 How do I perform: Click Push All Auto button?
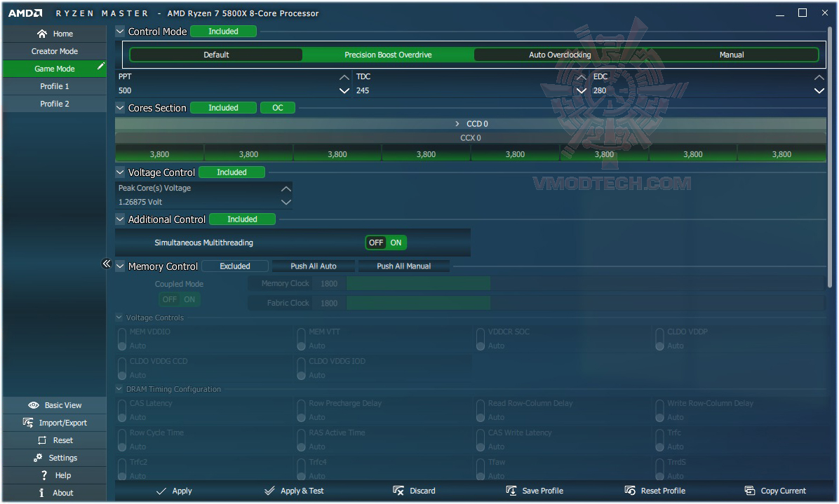tap(314, 266)
